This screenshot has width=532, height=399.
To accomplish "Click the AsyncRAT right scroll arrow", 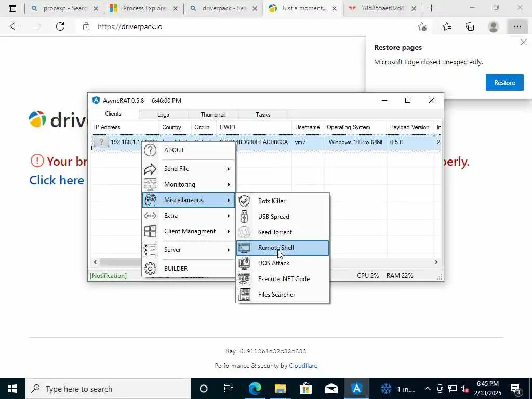I will (436, 262).
